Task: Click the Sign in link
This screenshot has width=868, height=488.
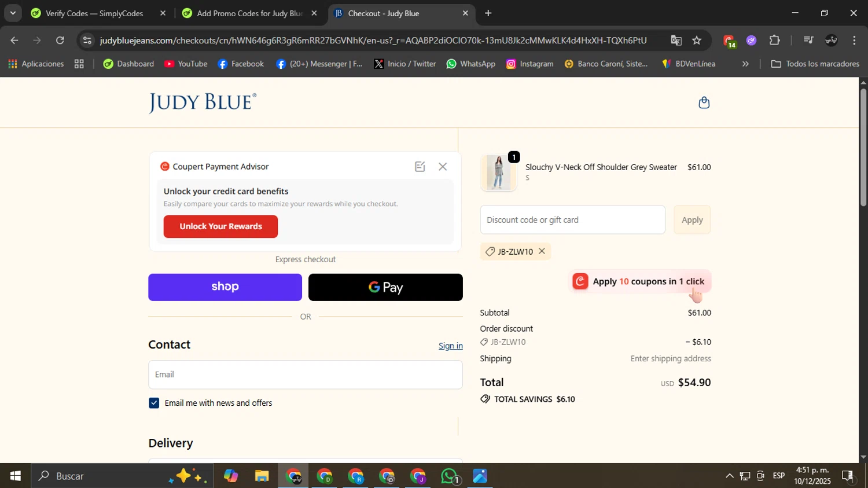Action: point(450,346)
